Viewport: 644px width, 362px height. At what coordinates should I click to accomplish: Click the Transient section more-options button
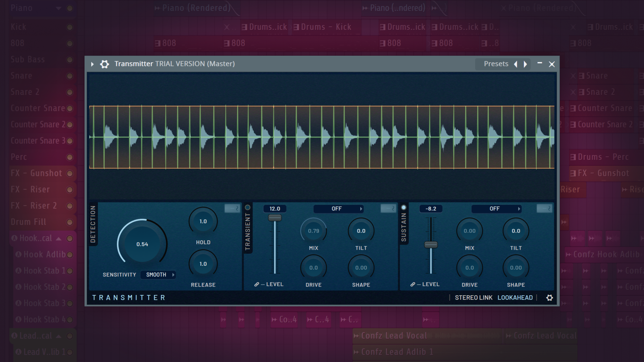click(x=388, y=208)
